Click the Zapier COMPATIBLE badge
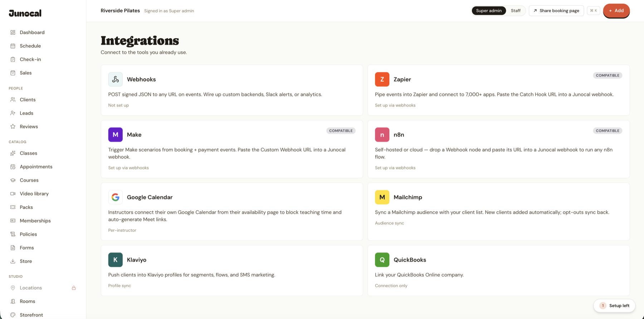This screenshot has width=644, height=319. 608,76
